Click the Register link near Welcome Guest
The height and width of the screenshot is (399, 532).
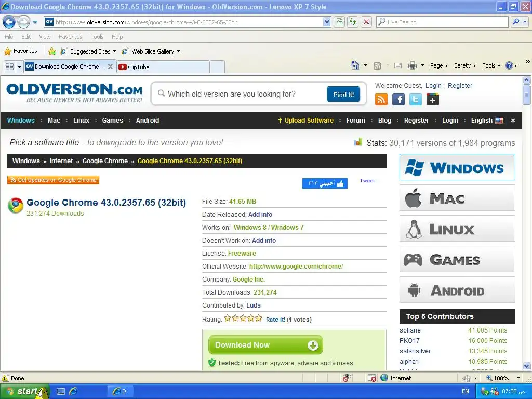pos(460,86)
